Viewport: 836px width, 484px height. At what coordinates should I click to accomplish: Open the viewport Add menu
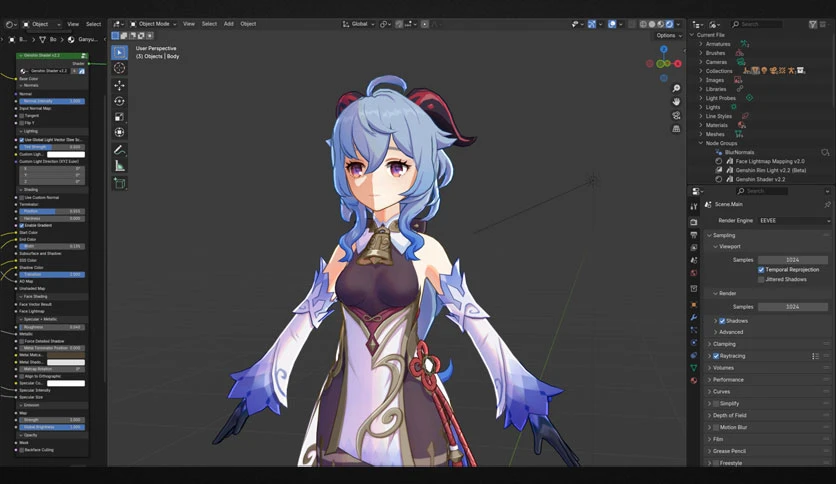pos(229,24)
